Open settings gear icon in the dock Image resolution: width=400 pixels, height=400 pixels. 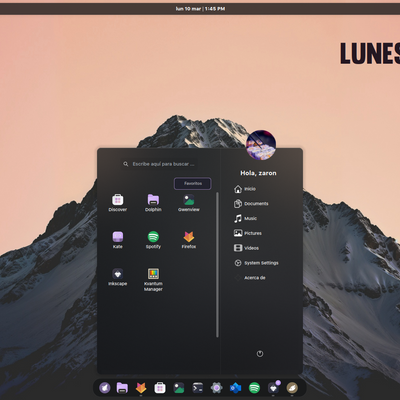click(x=216, y=388)
